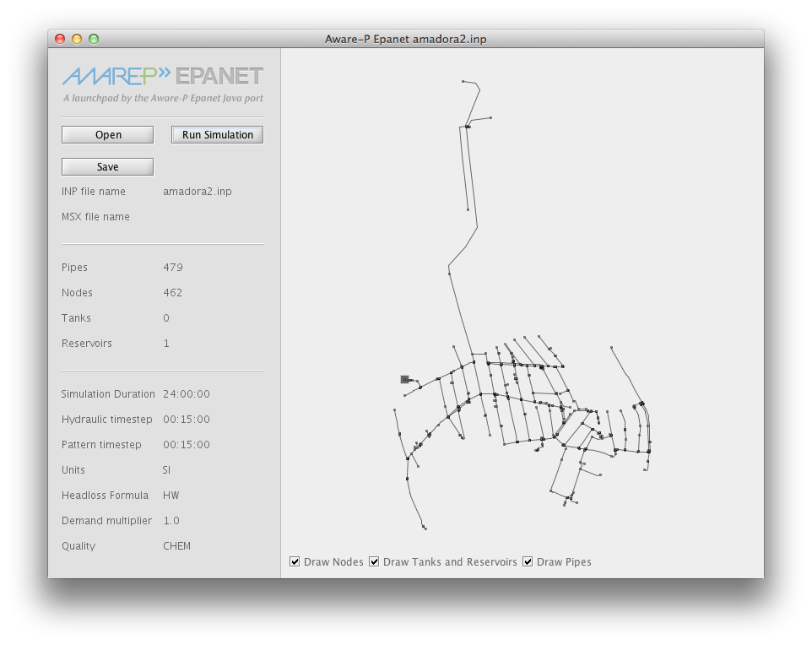Viewport: 812px width, 645px height.
Task: Click the Nodes count 462
Action: pos(173,293)
